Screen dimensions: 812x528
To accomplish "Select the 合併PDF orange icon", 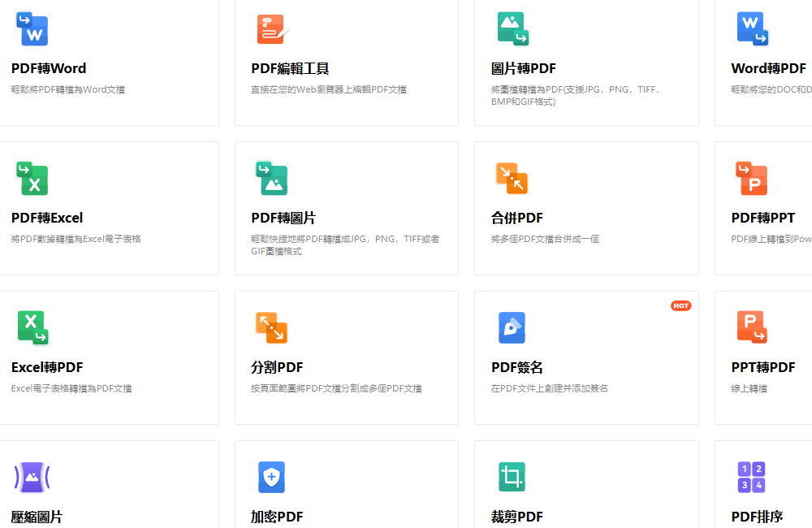I will [x=512, y=179].
